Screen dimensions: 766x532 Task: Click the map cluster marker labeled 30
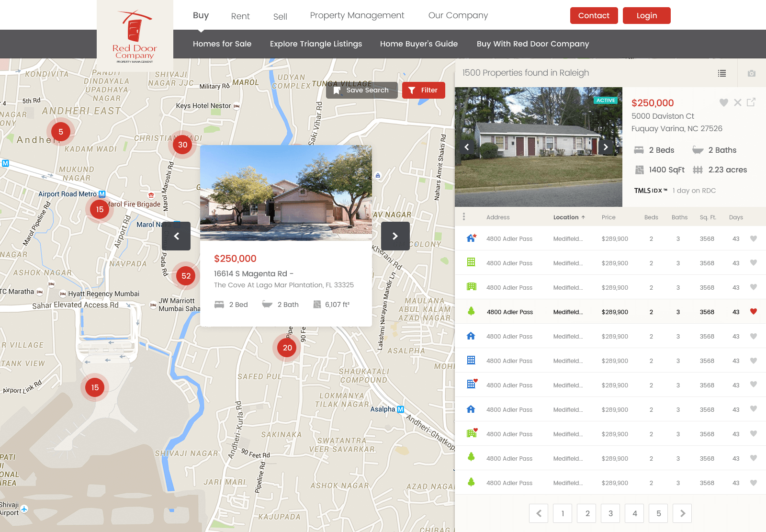183,145
